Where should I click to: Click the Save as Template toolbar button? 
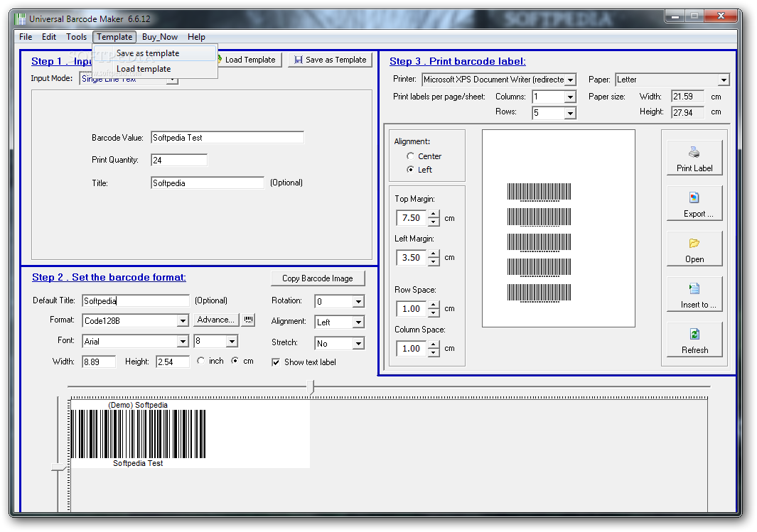click(331, 60)
